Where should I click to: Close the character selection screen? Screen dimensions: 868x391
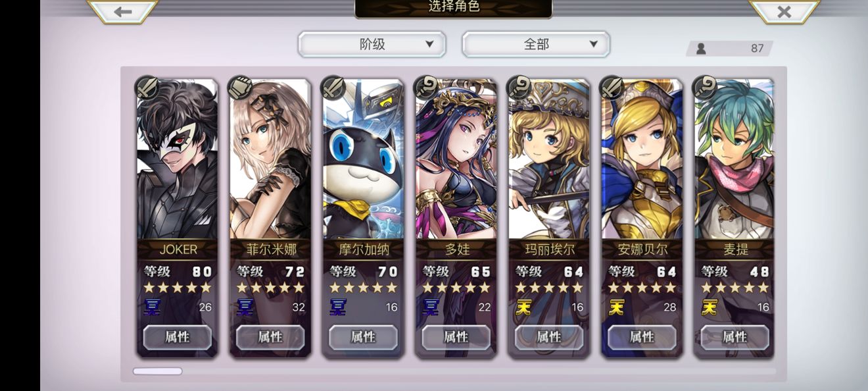784,11
